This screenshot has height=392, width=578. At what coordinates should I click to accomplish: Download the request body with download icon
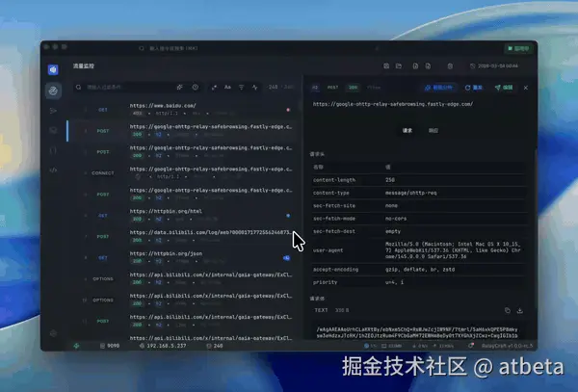click(520, 310)
